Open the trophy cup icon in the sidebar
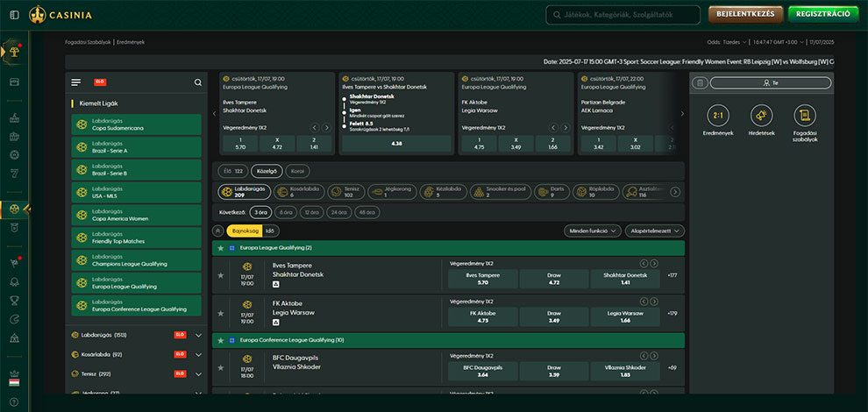 pyautogui.click(x=14, y=301)
